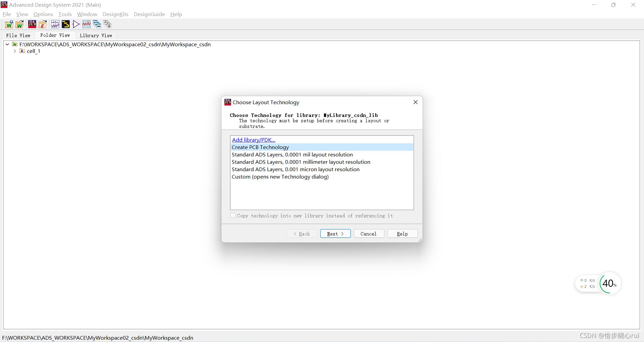Restore down the ADS main window
644x342 pixels.
(x=613, y=5)
